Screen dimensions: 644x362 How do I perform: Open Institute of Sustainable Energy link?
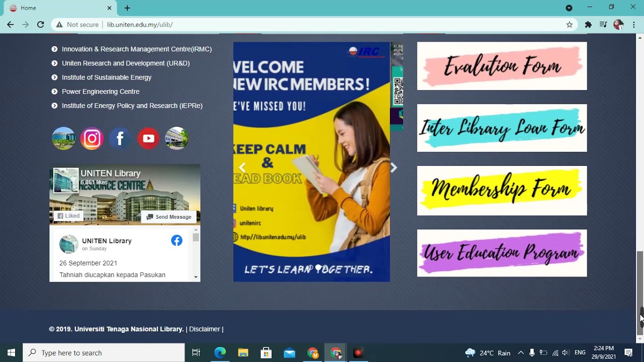[x=107, y=77]
